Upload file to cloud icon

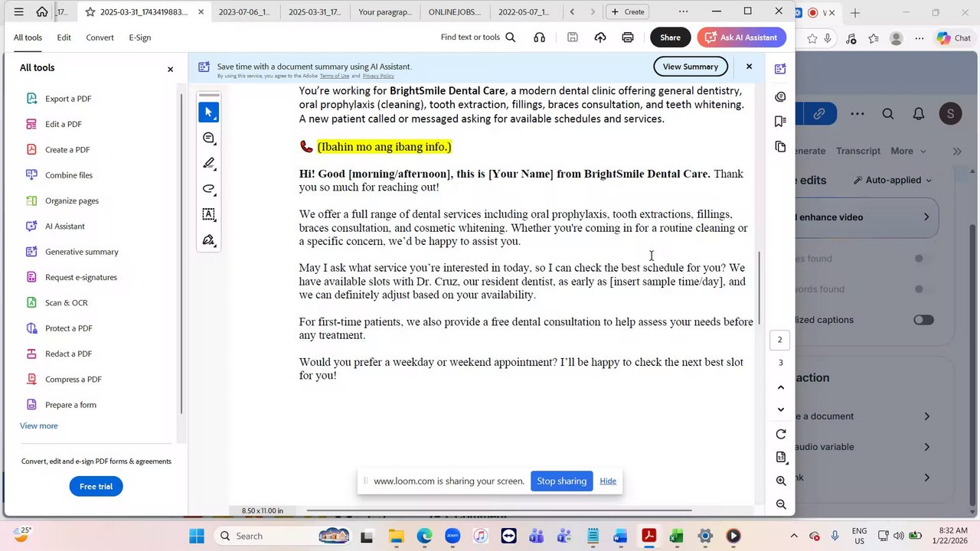click(x=600, y=37)
